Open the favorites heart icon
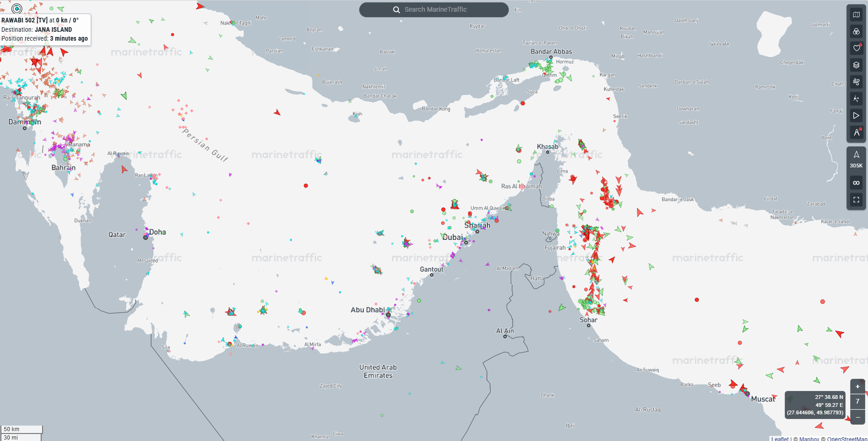 (x=856, y=48)
